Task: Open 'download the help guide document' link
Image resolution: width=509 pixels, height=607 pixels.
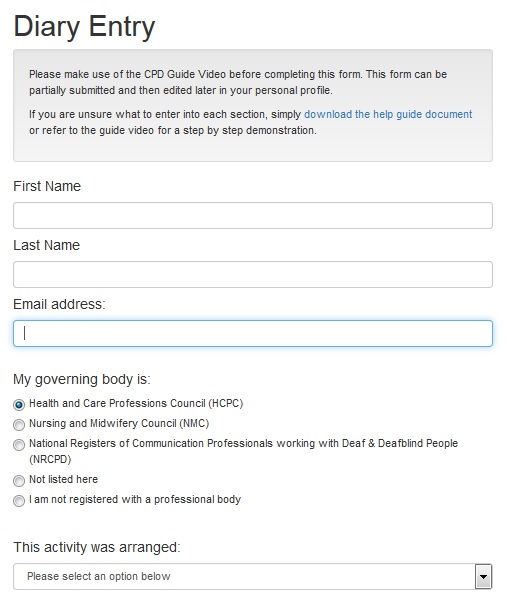Action: pyautogui.click(x=388, y=114)
